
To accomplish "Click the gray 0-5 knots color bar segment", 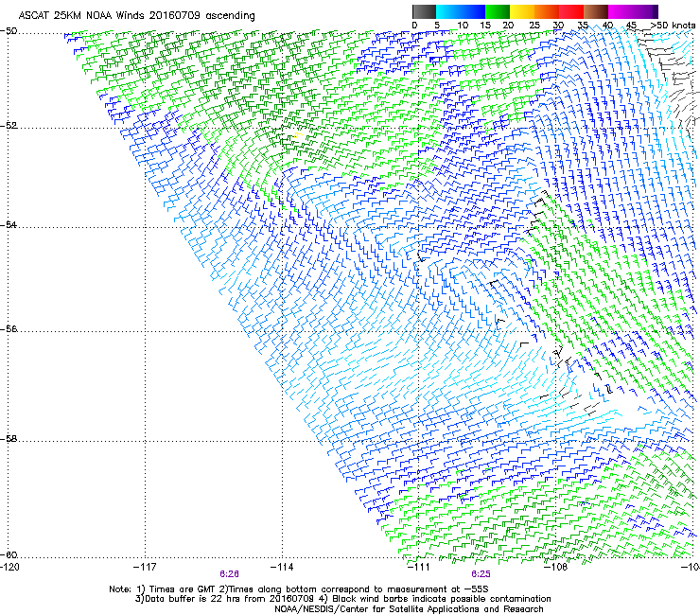I will [424, 11].
